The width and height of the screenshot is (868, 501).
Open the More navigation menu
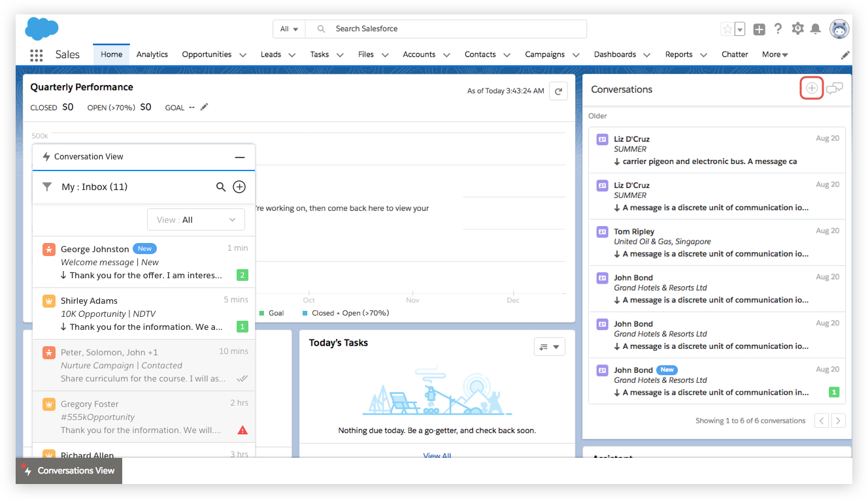775,55
